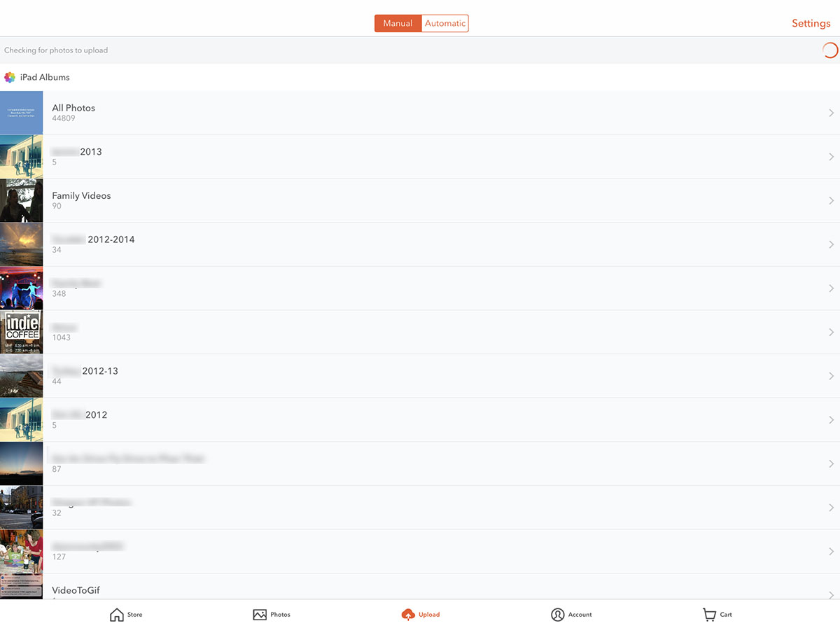This screenshot has height=628, width=840.
Task: Open the shopping Cart icon
Action: (x=709, y=615)
